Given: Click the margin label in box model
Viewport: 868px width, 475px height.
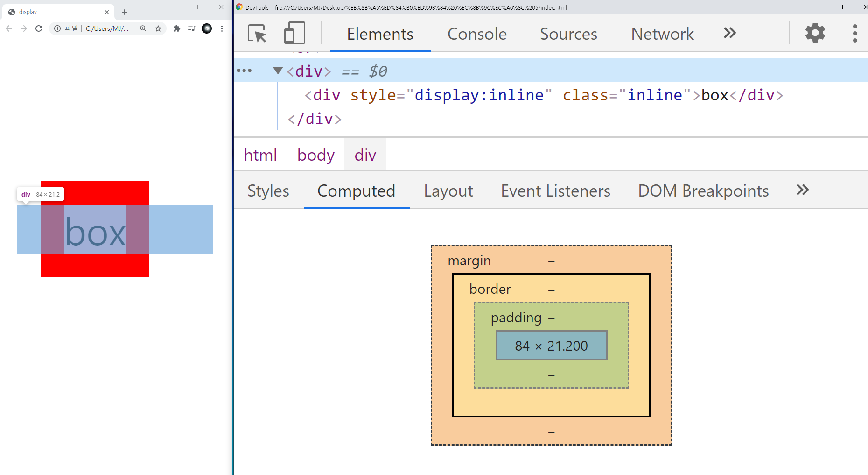Looking at the screenshot, I should (x=469, y=261).
